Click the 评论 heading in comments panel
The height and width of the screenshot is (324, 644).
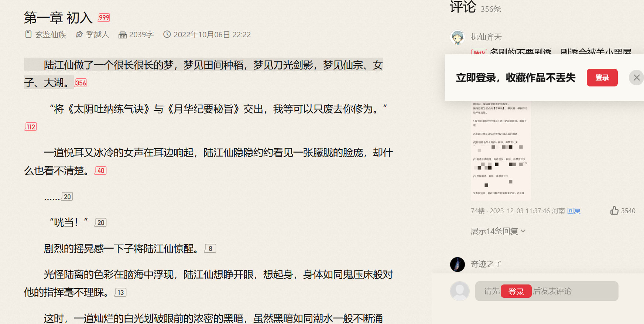click(x=463, y=7)
